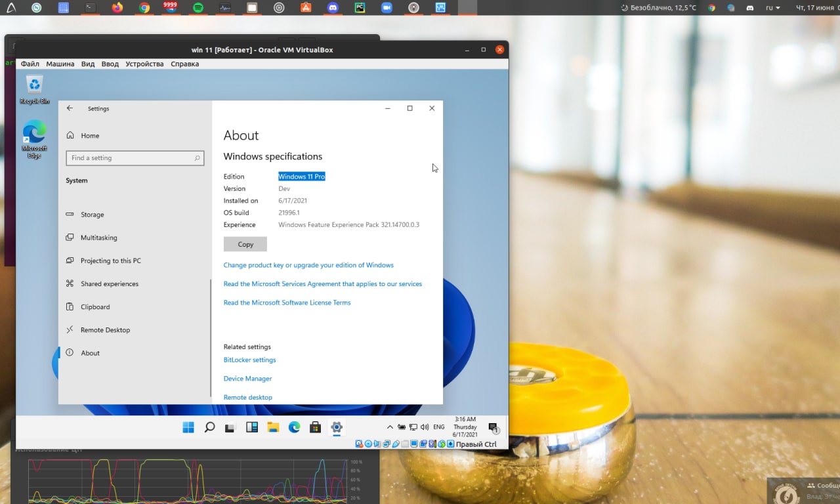Screen dimensions: 840x504
Task: Select the Recycle Bin desktop icon
Action: click(x=35, y=90)
